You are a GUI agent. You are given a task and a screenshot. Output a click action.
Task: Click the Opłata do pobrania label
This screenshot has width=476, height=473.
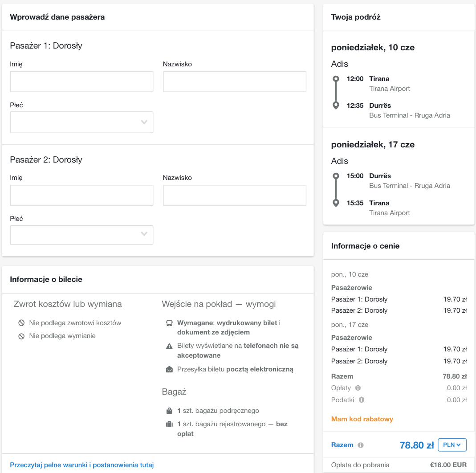(x=360, y=465)
